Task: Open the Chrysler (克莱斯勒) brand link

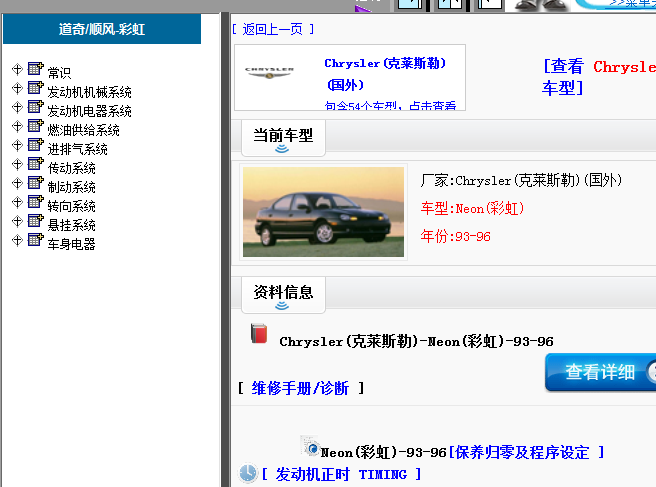Action: coord(385,74)
